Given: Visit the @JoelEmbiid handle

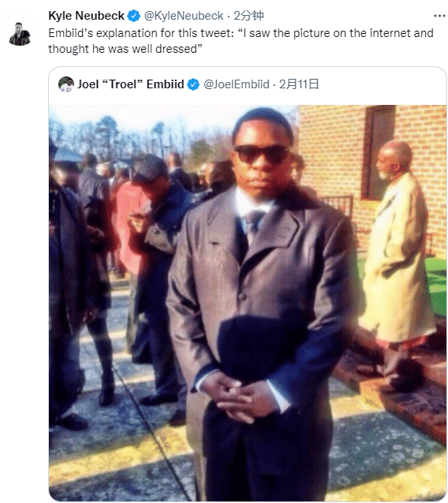Looking at the screenshot, I should click(x=237, y=84).
